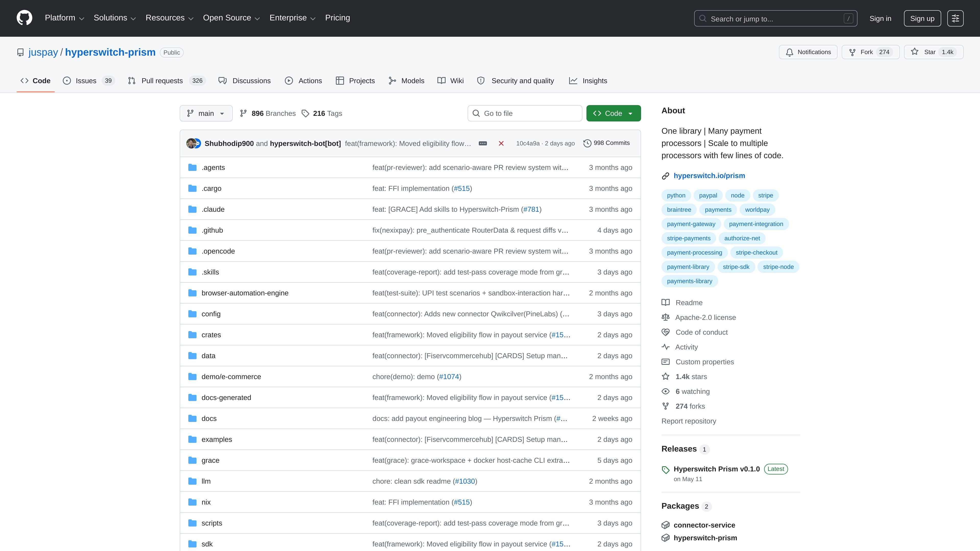Viewport: 980px width, 551px height.
Task: Click the Custom properties icon
Action: [665, 362]
